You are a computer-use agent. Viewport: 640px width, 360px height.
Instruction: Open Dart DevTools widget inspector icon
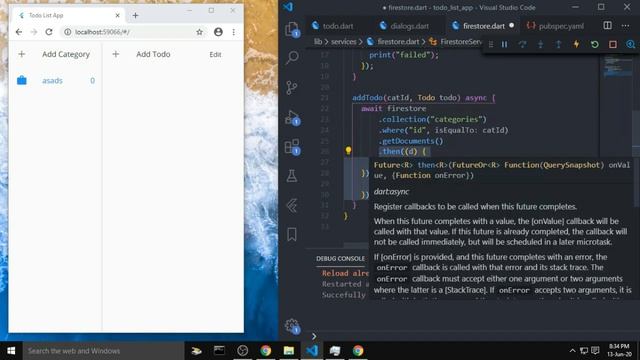631,44
